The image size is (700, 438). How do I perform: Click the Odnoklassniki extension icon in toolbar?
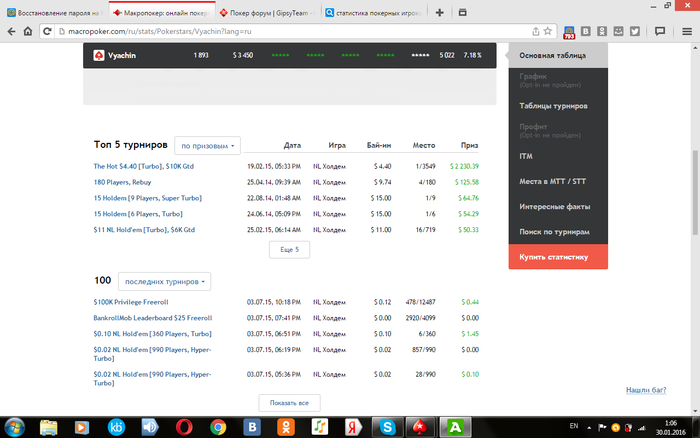point(602,31)
